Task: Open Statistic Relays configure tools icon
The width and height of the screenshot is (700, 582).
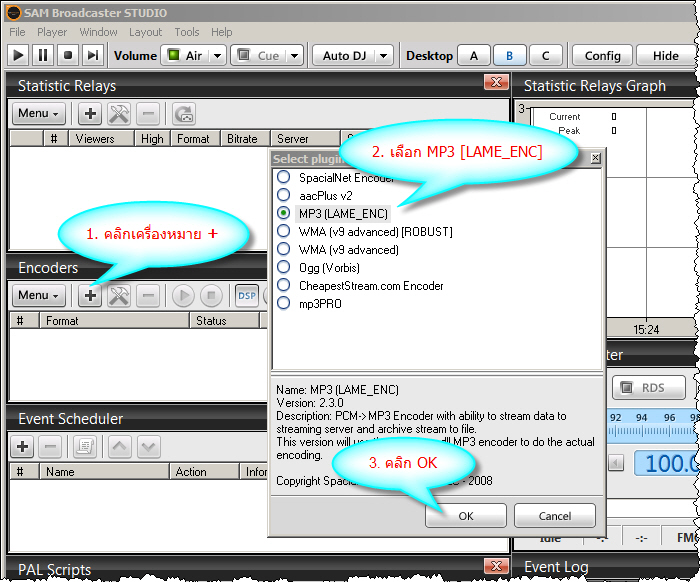Action: [x=119, y=114]
